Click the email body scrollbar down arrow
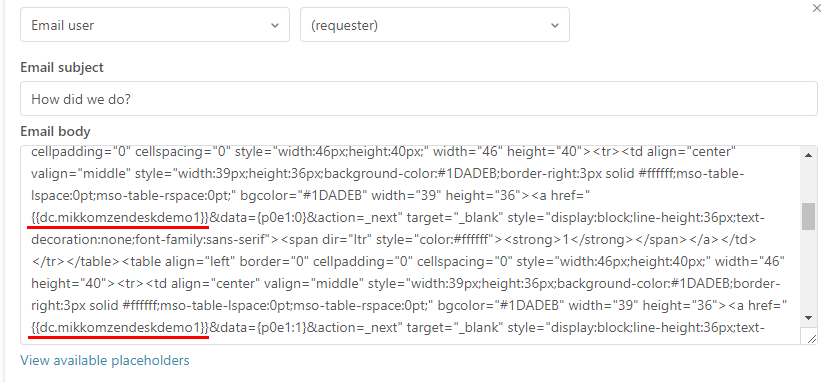 pyautogui.click(x=809, y=318)
